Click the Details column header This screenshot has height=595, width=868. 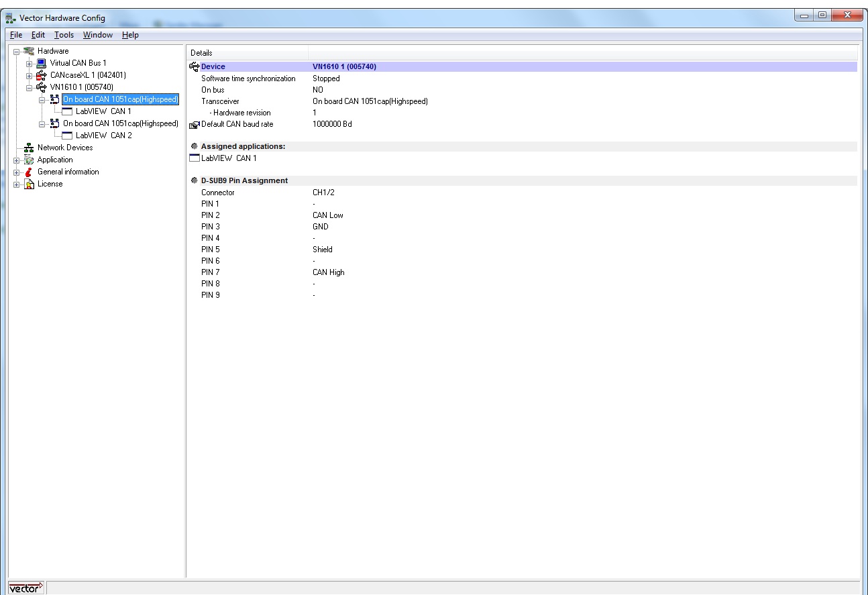click(248, 52)
